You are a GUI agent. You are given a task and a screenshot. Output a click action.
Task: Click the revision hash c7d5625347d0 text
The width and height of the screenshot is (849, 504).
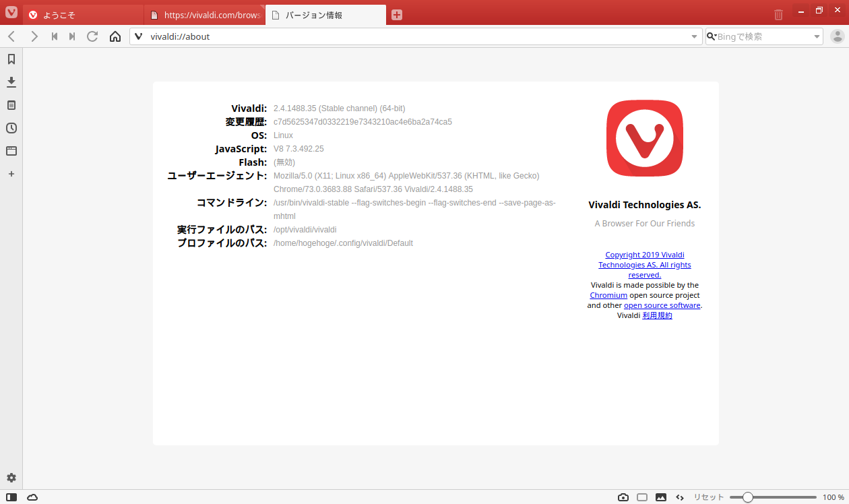pyautogui.click(x=363, y=122)
